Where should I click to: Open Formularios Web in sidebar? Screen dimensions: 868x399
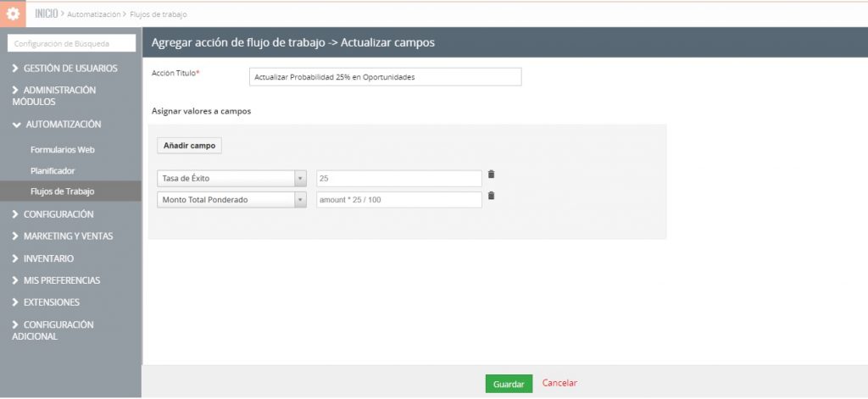pos(62,150)
